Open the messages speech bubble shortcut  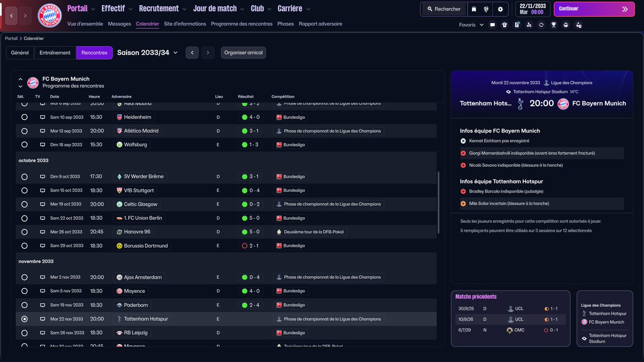(492, 25)
